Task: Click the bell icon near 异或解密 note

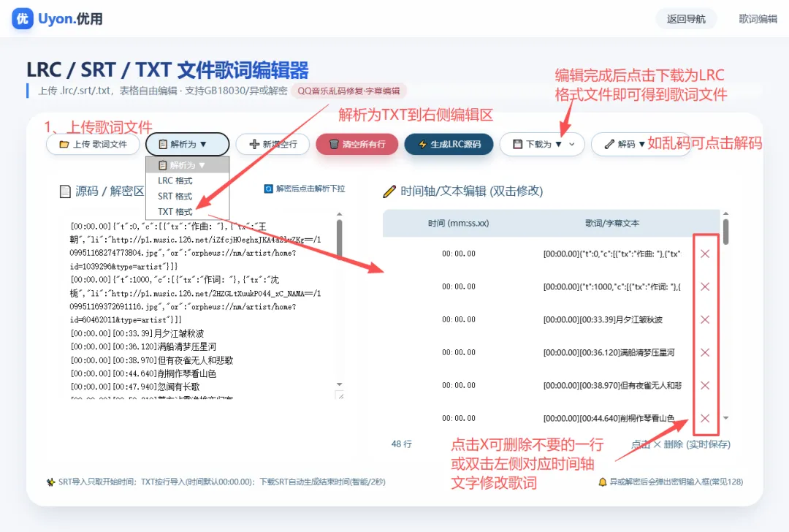Action: (602, 482)
